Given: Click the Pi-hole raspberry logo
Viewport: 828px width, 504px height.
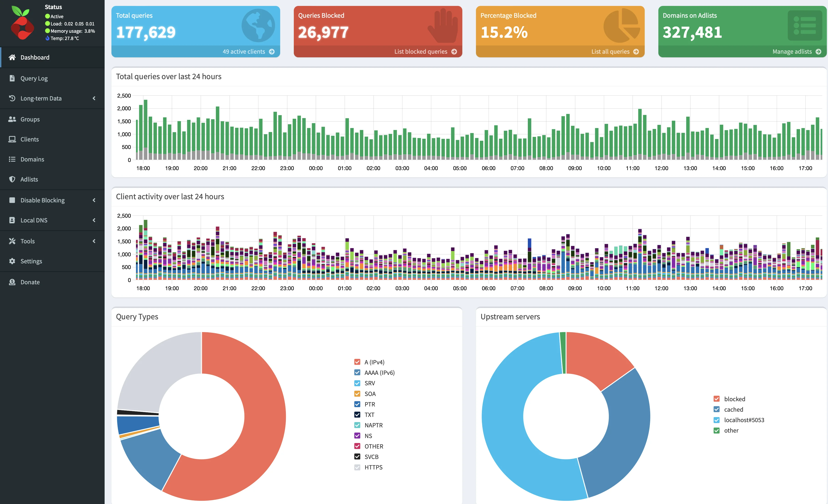Looking at the screenshot, I should (22, 23).
